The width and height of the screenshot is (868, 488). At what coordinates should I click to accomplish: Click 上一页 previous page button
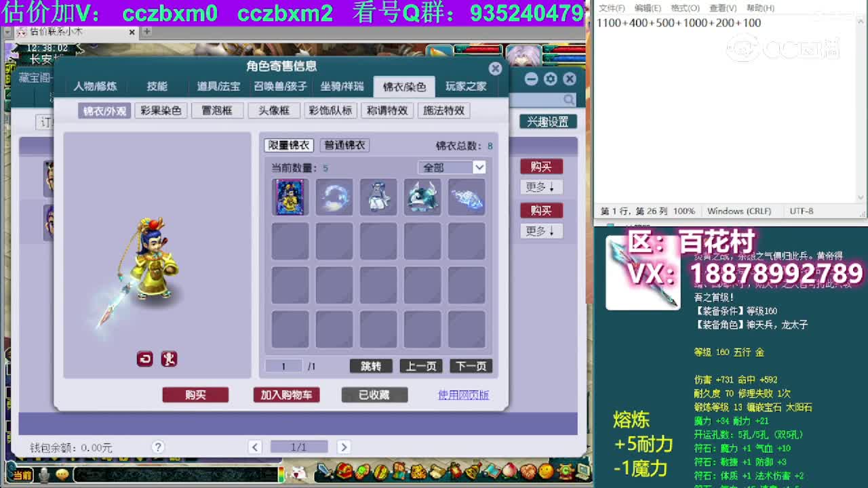pos(421,366)
